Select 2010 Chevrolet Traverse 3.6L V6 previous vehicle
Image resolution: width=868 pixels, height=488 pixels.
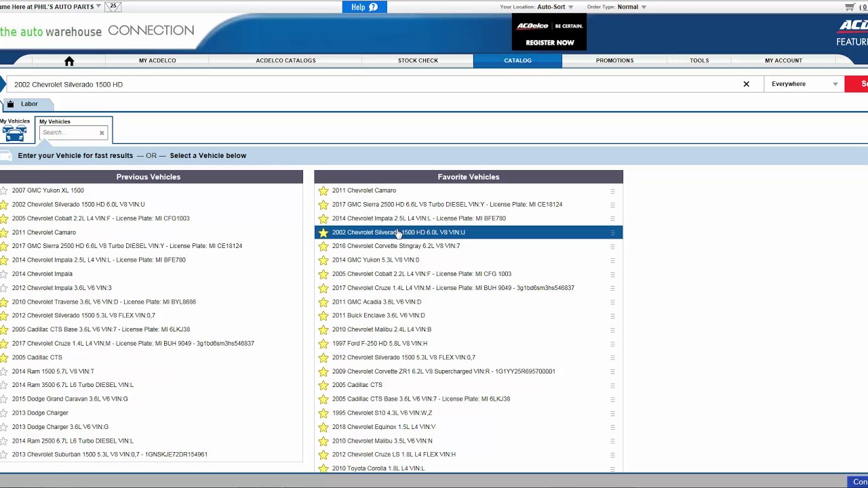click(104, 302)
